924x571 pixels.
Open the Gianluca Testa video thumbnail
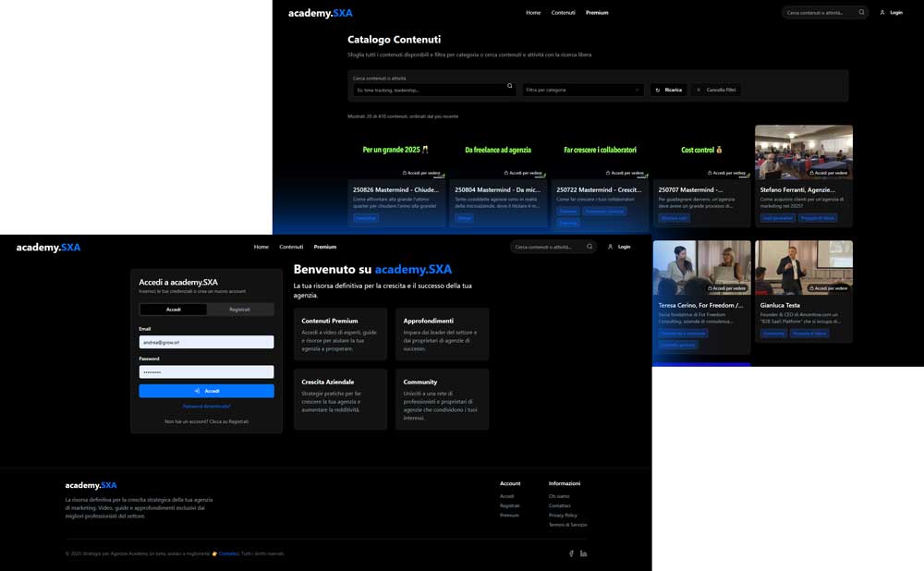coord(802,268)
